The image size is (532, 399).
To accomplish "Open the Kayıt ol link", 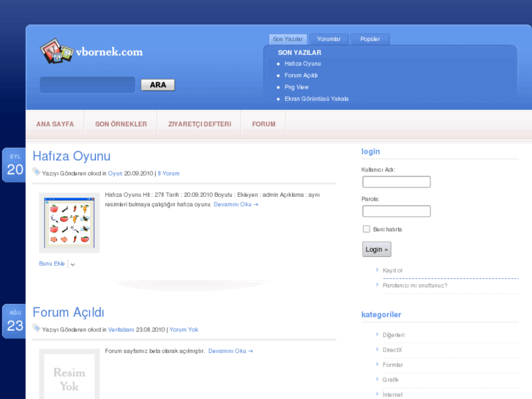I will 392,270.
